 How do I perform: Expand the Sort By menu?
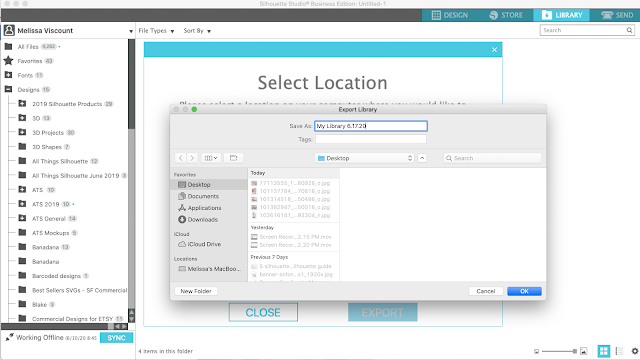tap(197, 31)
